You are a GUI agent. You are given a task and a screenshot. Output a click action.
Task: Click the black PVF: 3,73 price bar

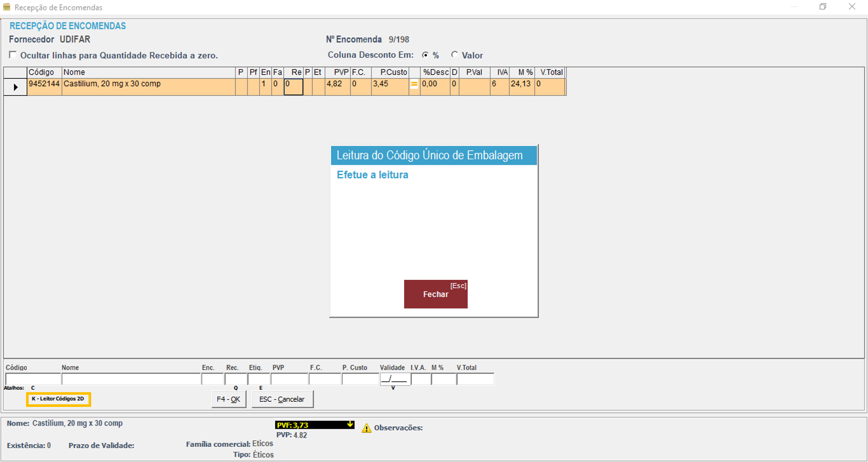310,425
